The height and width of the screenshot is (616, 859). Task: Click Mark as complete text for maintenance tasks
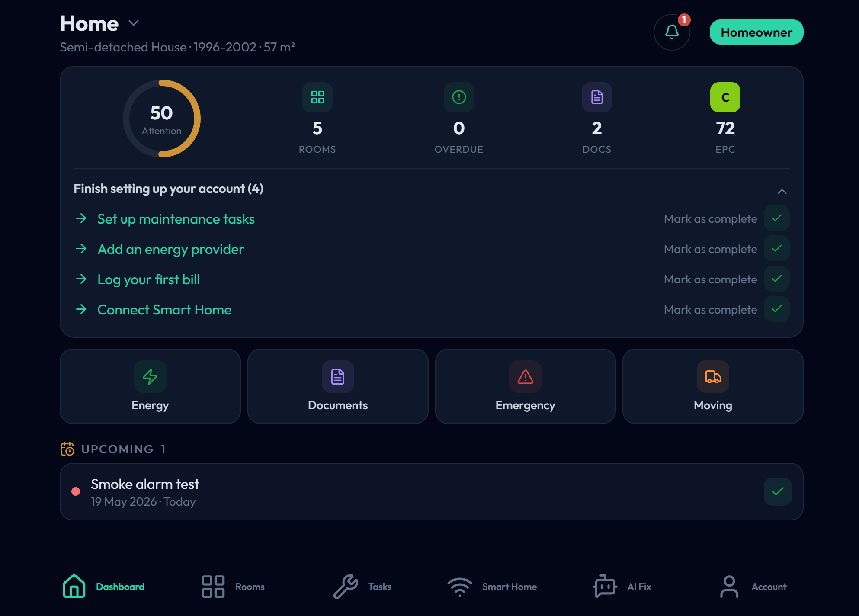coord(711,219)
